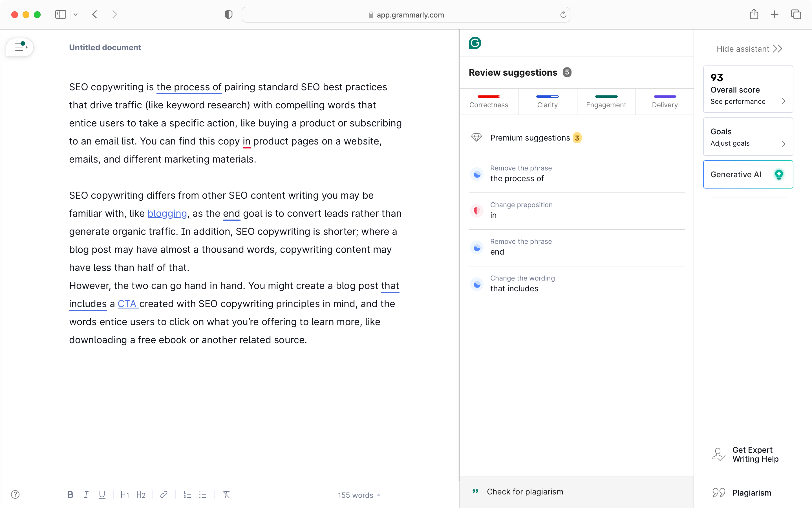
Task: Click underlined phrase 'the process of' in text
Action: pos(189,87)
